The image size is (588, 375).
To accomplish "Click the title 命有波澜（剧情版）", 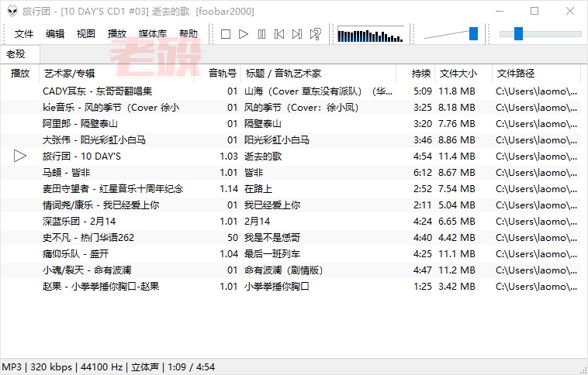I will point(283,270).
